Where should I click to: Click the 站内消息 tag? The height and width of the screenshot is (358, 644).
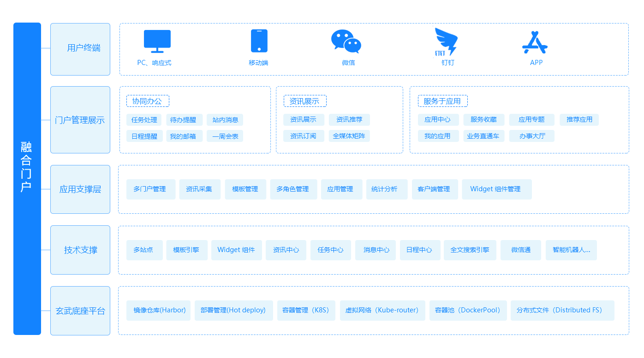pos(225,120)
